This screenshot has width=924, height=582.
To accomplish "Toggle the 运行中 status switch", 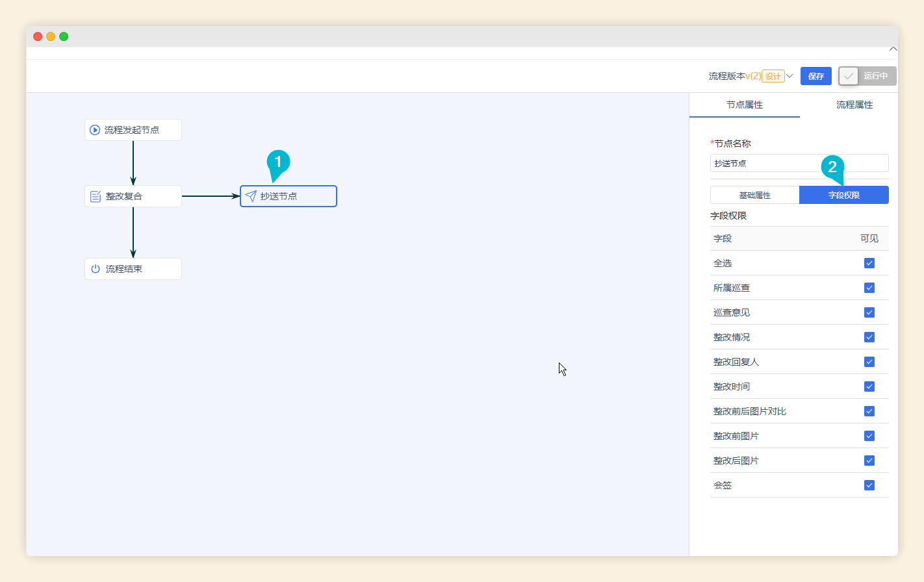I will (x=867, y=76).
